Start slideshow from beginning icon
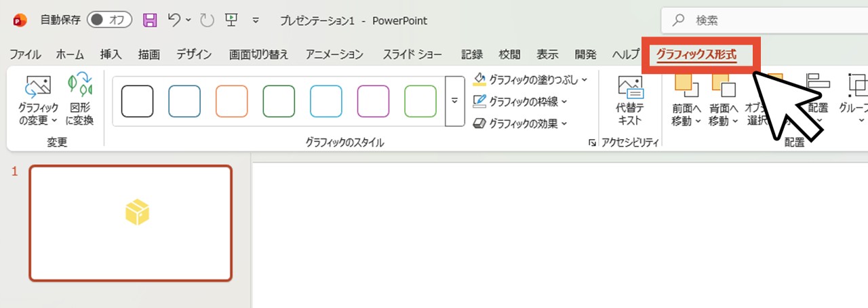The width and height of the screenshot is (868, 308). (x=231, y=20)
